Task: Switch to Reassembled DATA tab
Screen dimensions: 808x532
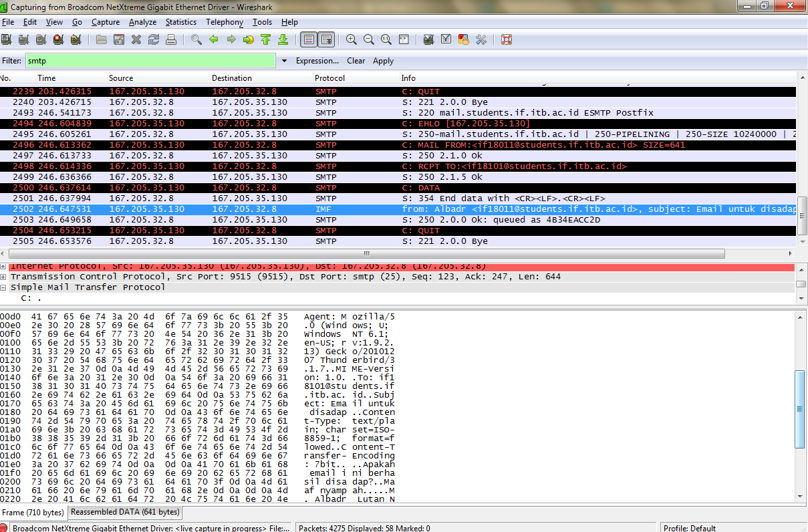Action: 125,512
